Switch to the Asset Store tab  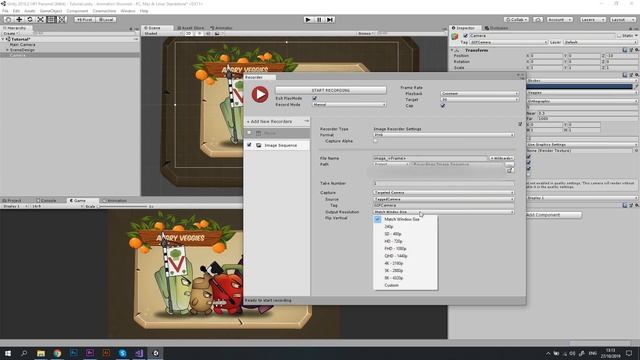point(191,28)
